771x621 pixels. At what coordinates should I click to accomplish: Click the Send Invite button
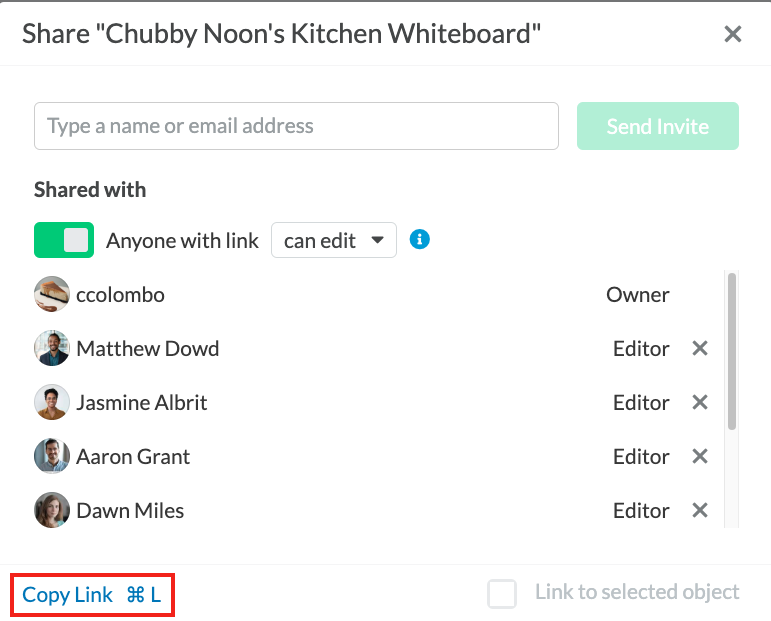[x=658, y=126]
